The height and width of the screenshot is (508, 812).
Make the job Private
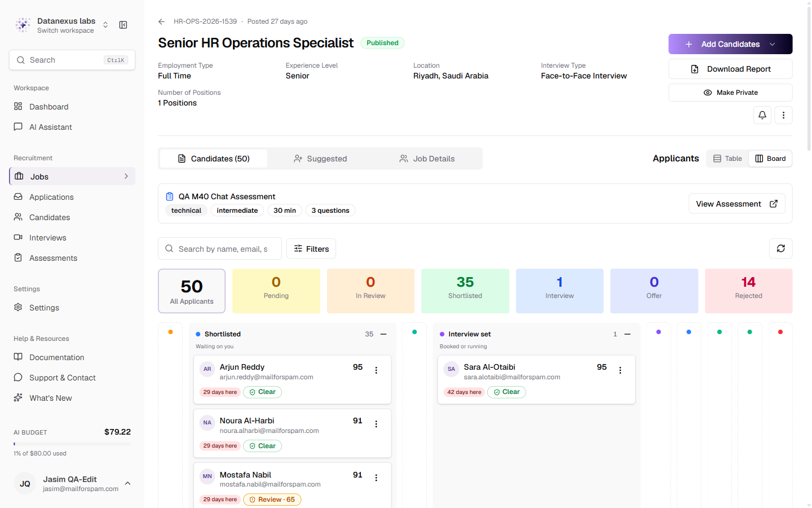tap(730, 93)
